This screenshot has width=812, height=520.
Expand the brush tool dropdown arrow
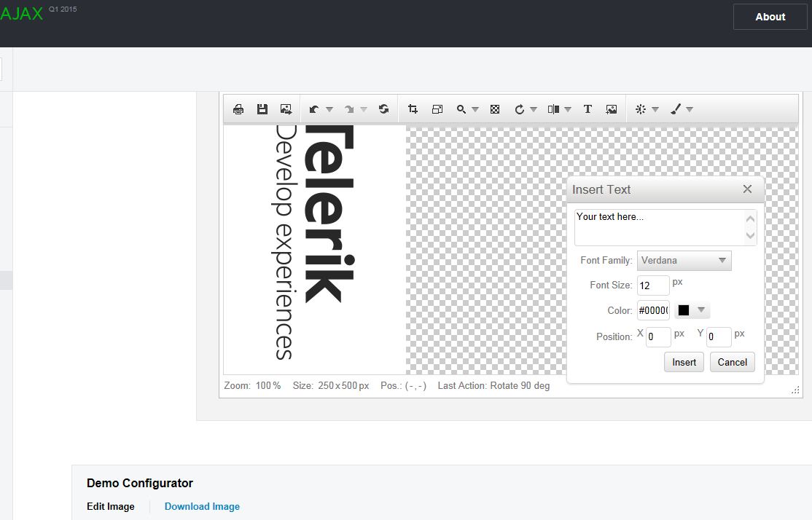pos(690,109)
